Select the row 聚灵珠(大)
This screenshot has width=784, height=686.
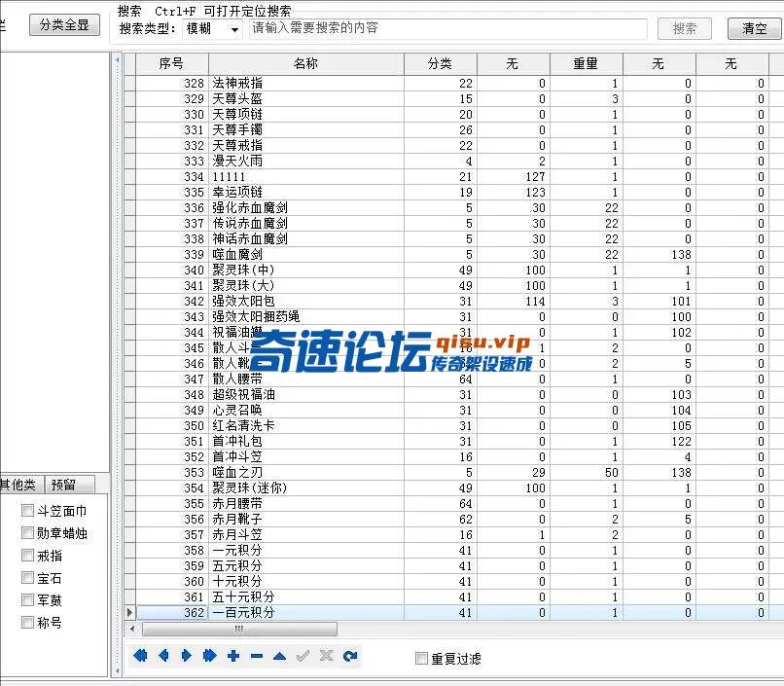pyautogui.click(x=452, y=285)
